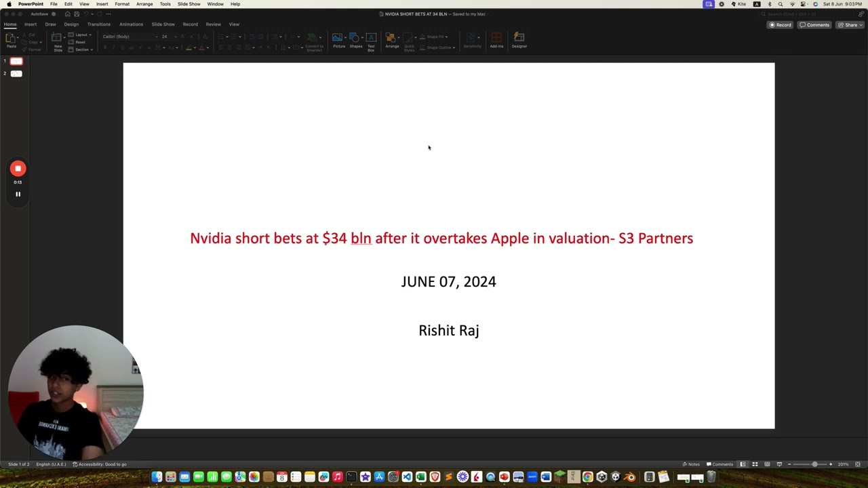This screenshot has height=488, width=868.
Task: Open Music app from the Dock
Action: [x=337, y=477]
